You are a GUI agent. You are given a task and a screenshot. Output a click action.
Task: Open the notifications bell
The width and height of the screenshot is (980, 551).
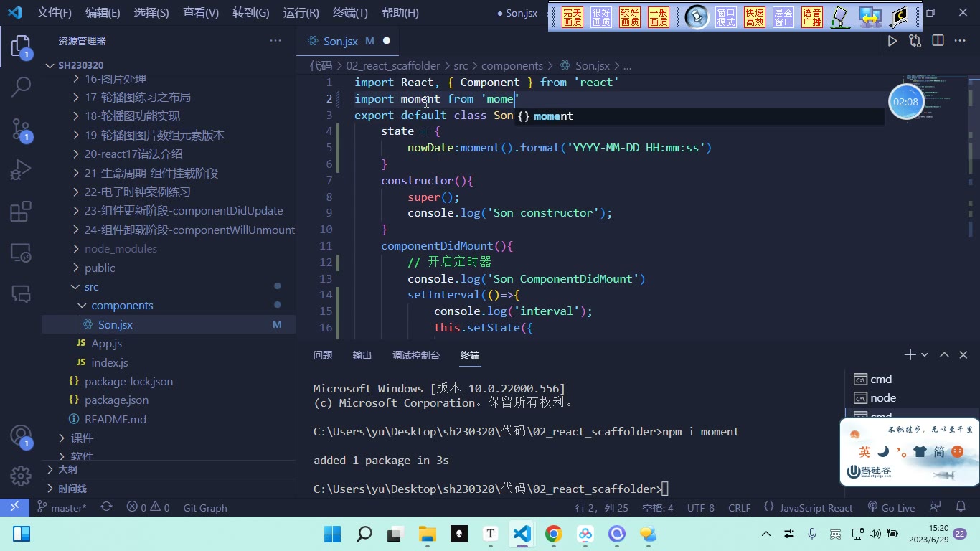(961, 507)
